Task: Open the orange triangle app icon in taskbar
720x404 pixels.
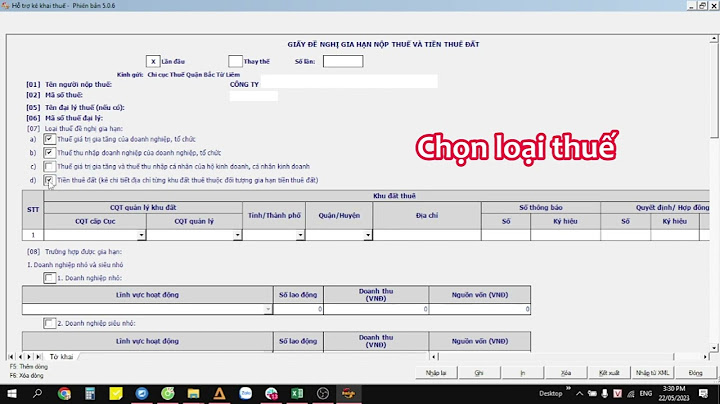Action: (x=219, y=393)
